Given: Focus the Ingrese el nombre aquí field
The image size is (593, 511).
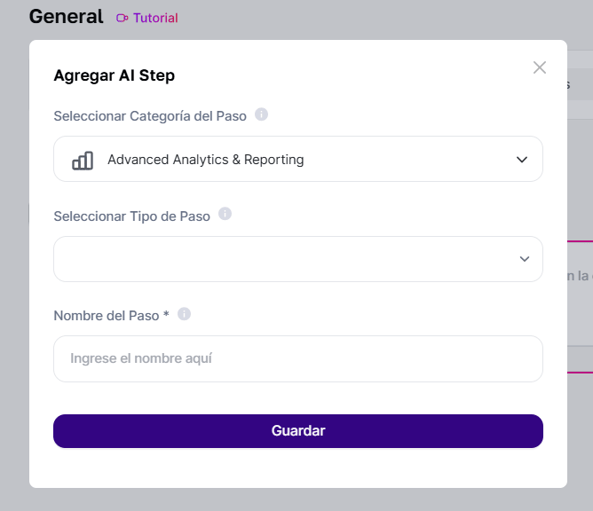Looking at the screenshot, I should pyautogui.click(x=298, y=359).
